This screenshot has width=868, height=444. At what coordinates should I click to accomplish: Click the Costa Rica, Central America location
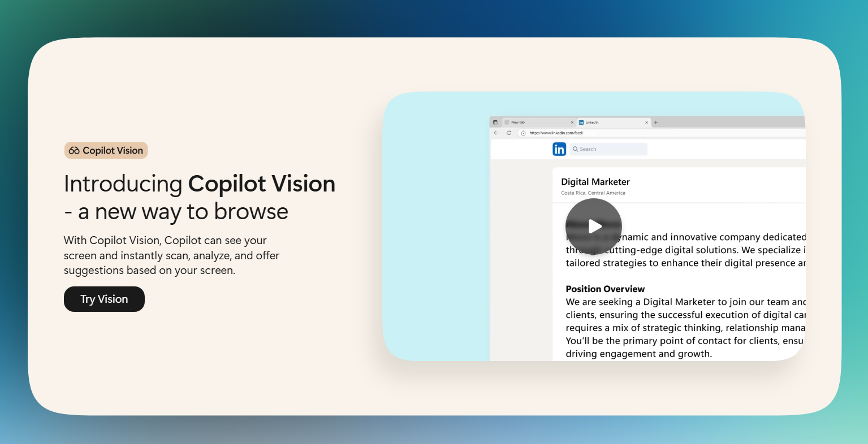pyautogui.click(x=593, y=193)
